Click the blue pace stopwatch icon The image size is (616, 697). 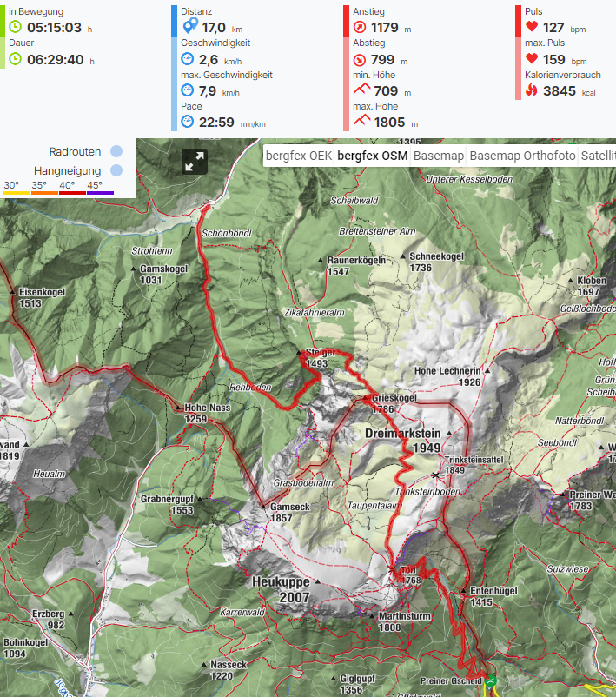pyautogui.click(x=188, y=122)
